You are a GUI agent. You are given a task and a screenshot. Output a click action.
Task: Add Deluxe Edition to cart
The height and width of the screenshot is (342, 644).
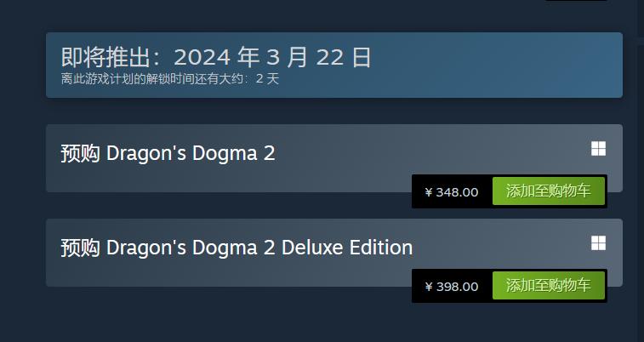tap(549, 286)
